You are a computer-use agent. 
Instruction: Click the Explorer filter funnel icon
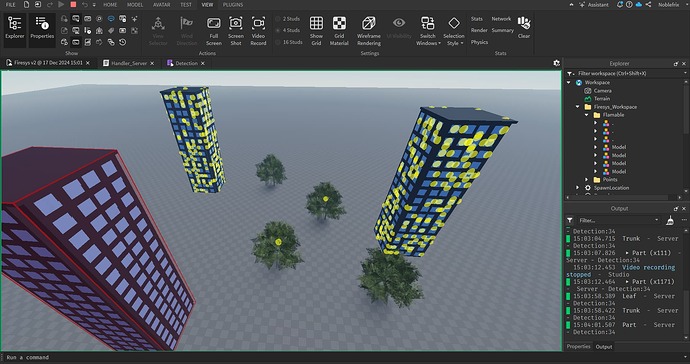tap(570, 74)
